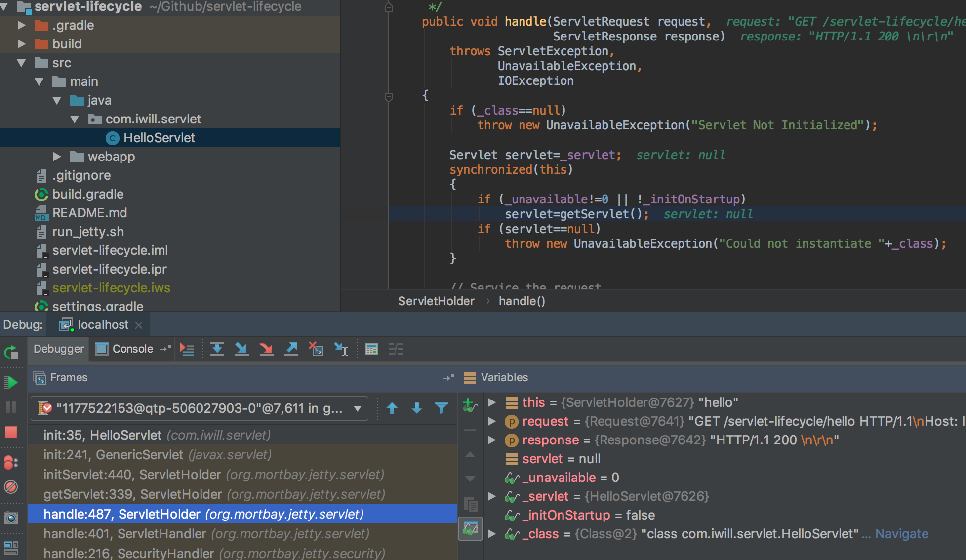Click the Get thread dump camera icon

tap(11, 518)
